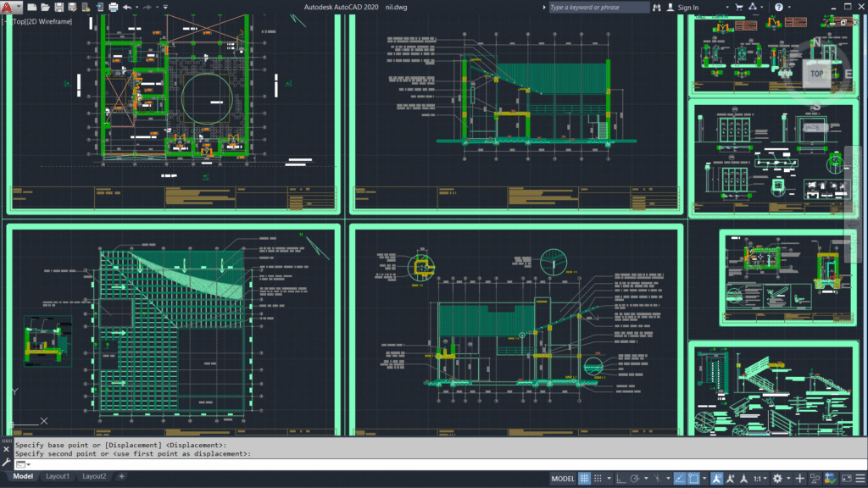Click the Save icon
This screenshot has width=868, height=488.
(58, 7)
